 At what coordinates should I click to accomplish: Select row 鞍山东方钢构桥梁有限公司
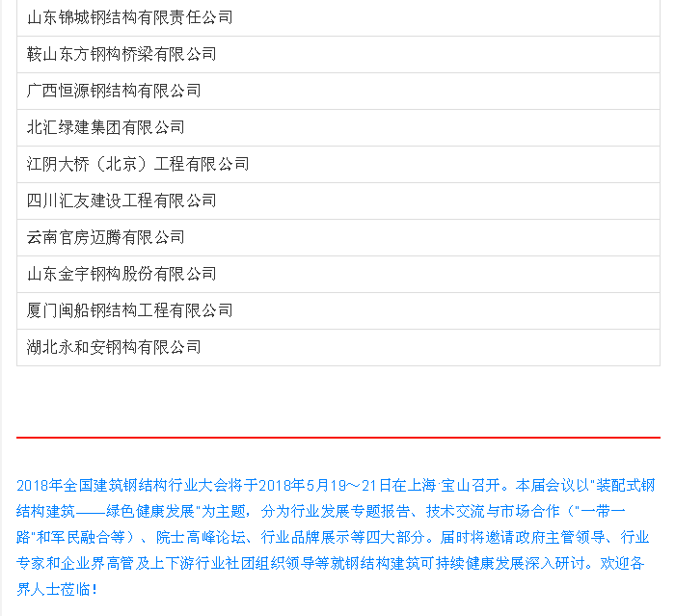(x=337, y=55)
